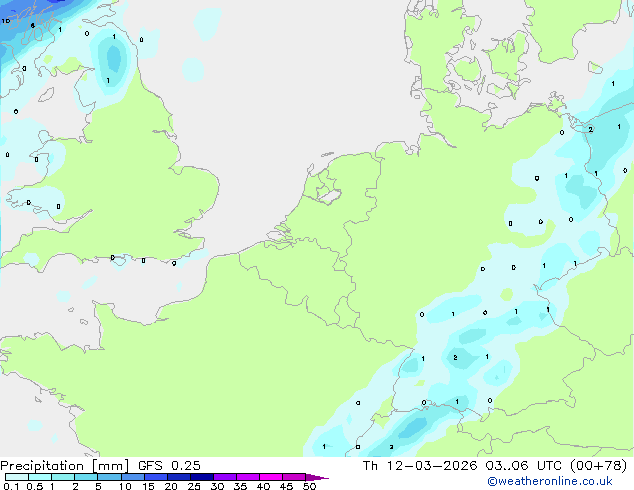
Task: Click the '30' legend scale label
Action: (x=217, y=486)
